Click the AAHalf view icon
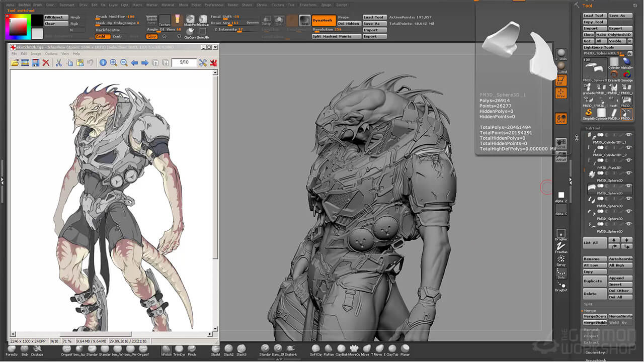 click(x=561, y=157)
